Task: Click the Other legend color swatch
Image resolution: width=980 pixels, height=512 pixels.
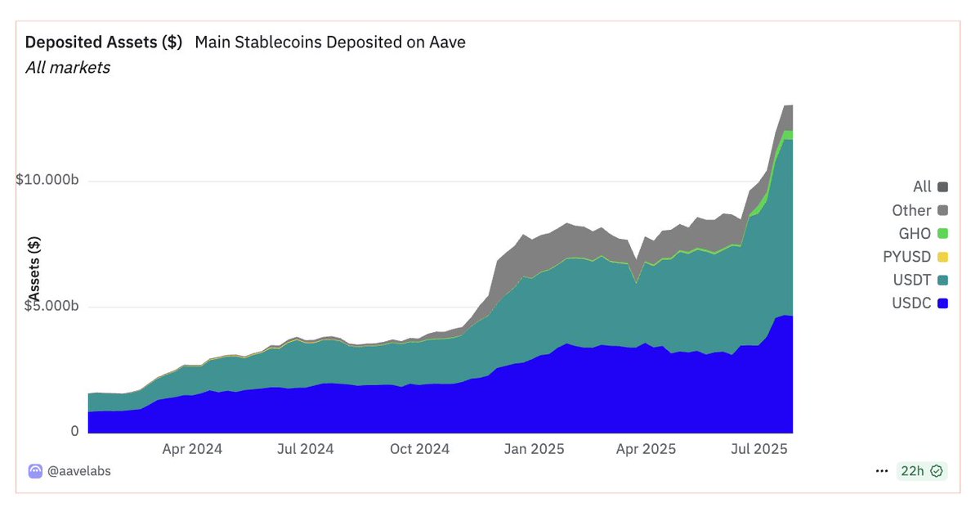Action: click(x=942, y=210)
